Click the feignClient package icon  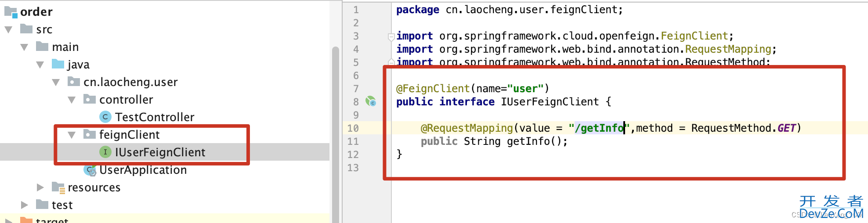[x=90, y=134]
